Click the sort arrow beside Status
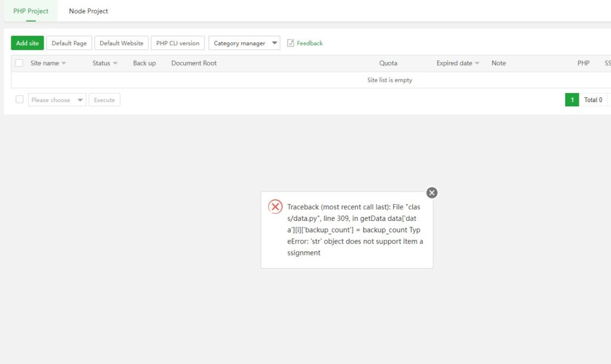Screen dimensions: 611x364 point(114,63)
